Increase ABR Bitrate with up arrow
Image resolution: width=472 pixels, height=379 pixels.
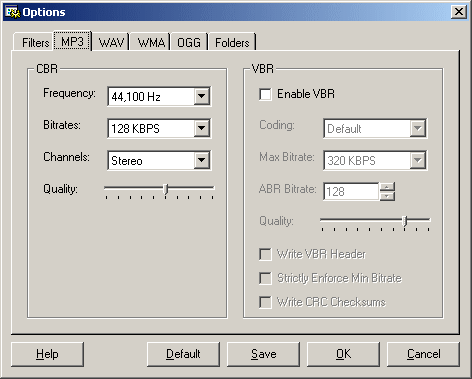(x=387, y=187)
